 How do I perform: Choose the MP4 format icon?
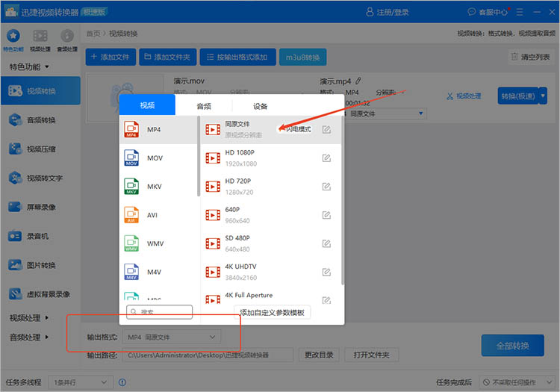(x=131, y=129)
